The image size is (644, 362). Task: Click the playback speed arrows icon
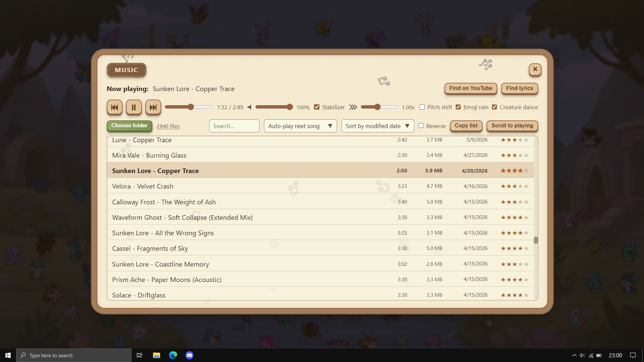(353, 107)
